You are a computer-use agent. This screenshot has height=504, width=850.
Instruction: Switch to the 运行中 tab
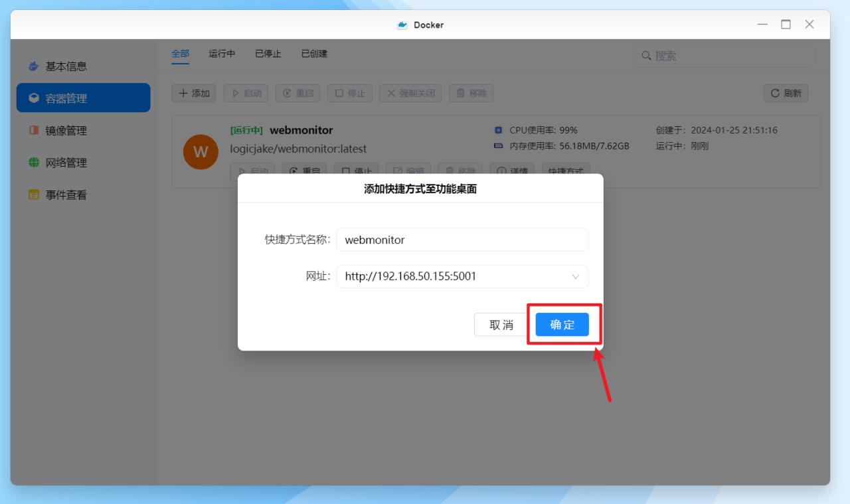pos(222,54)
